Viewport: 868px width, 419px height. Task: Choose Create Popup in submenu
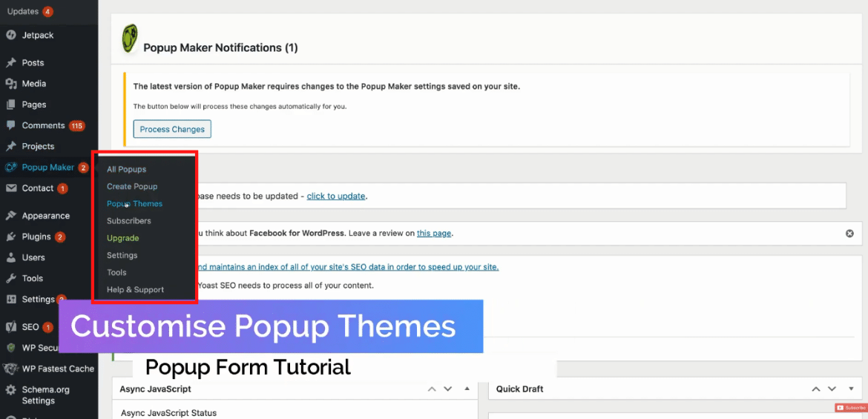coord(132,187)
